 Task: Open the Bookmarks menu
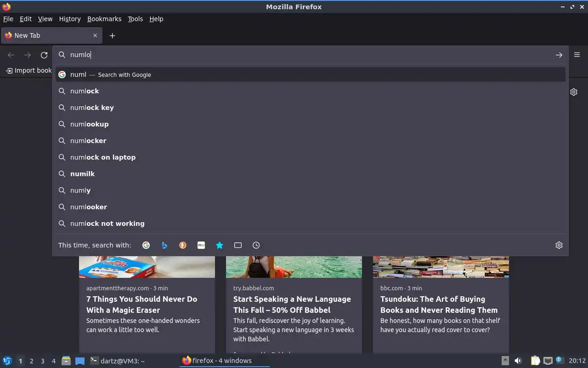[x=104, y=19]
